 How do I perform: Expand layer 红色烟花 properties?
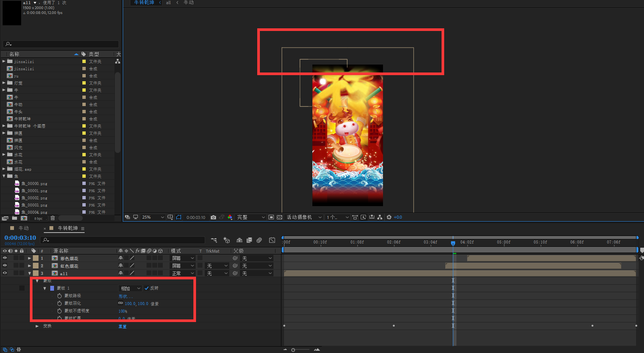(x=29, y=266)
